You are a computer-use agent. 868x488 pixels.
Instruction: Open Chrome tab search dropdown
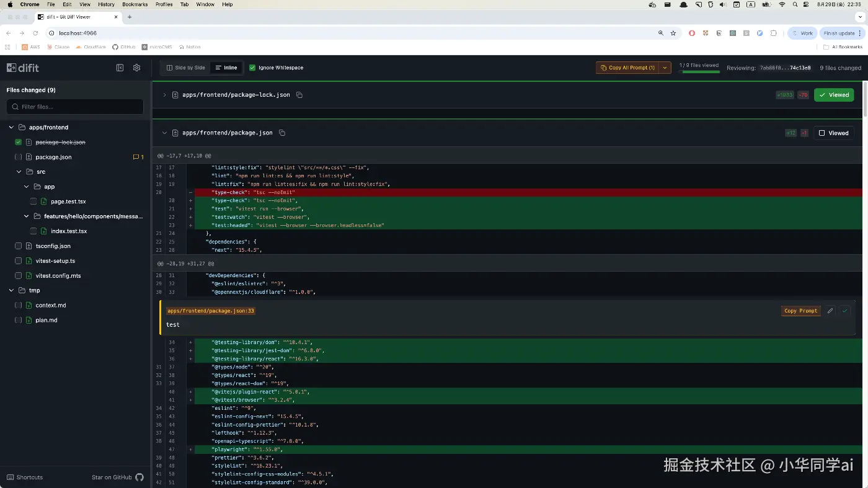coord(859,17)
